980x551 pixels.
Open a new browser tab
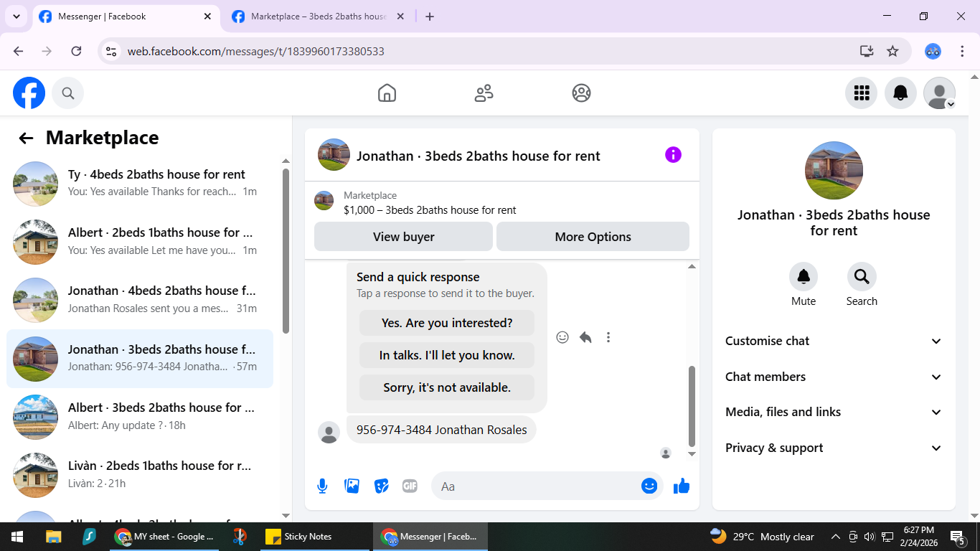tap(430, 17)
